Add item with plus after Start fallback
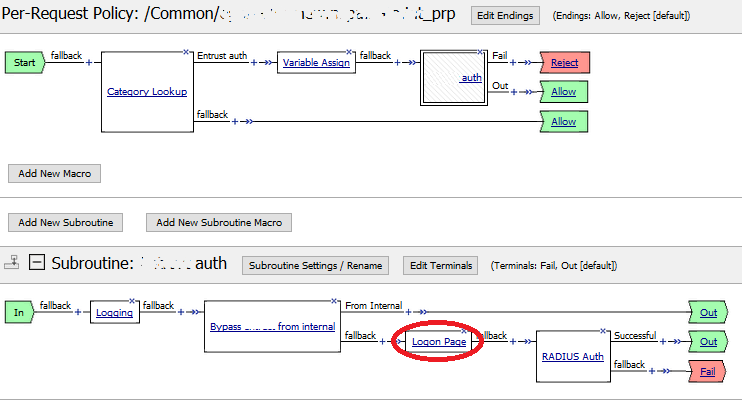 (x=88, y=62)
